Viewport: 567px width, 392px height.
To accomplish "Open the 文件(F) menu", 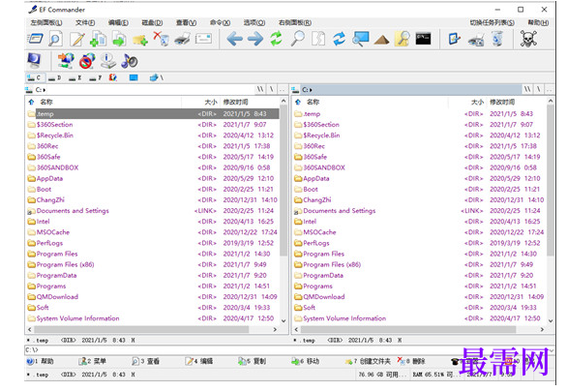I will point(85,22).
